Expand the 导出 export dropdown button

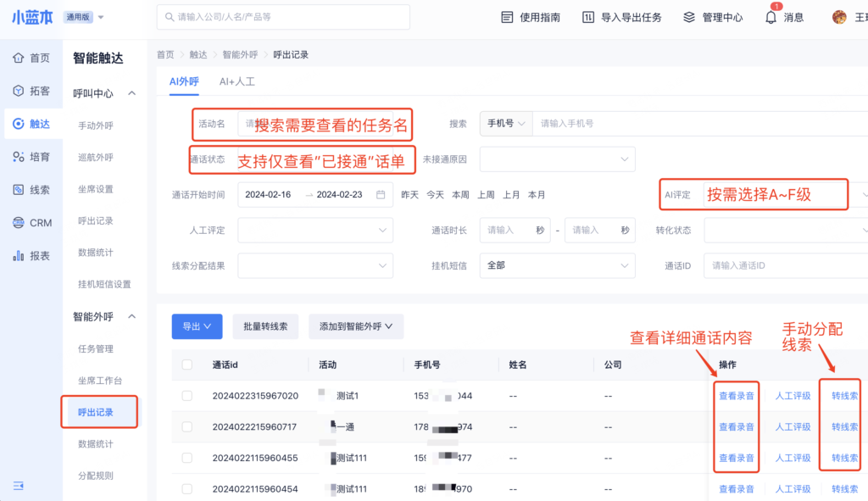197,326
